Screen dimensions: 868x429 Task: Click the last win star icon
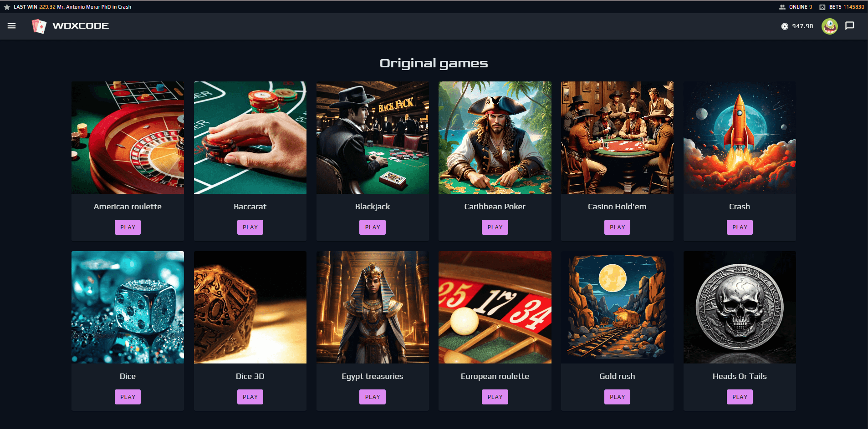pos(7,7)
